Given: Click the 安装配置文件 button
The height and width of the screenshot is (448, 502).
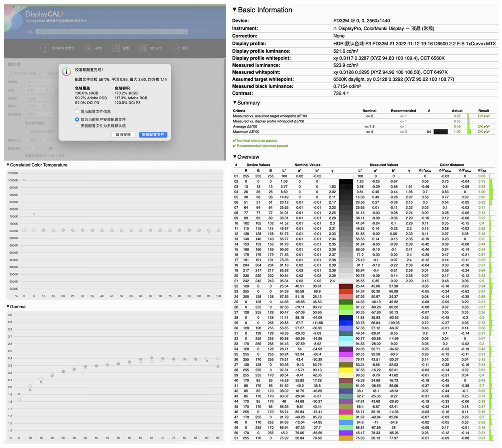Looking at the screenshot, I should [153, 135].
